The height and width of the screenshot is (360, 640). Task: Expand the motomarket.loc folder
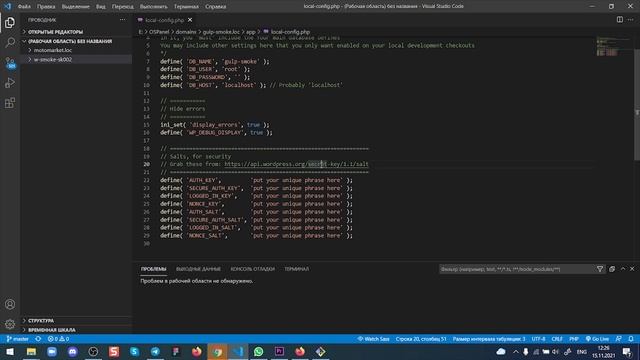[76, 50]
